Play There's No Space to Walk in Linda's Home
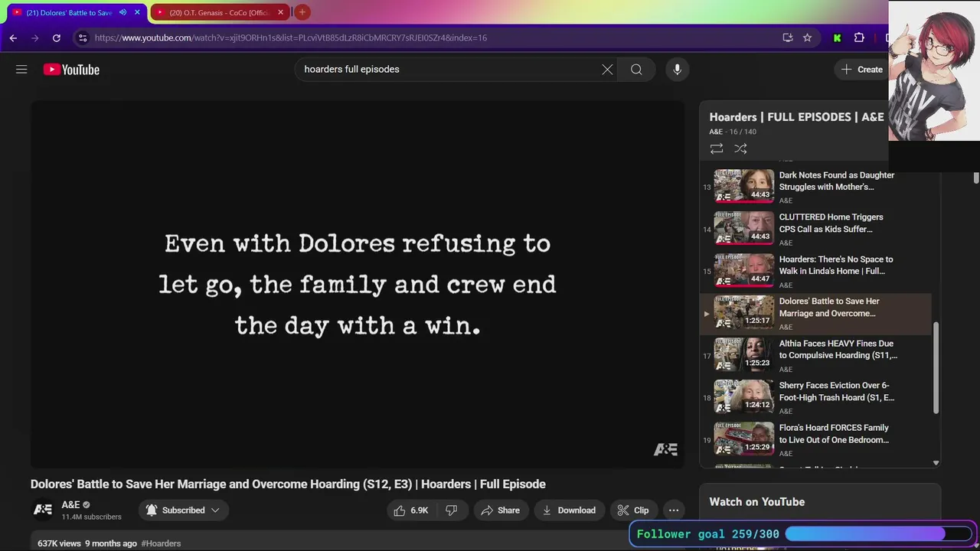Image resolution: width=980 pixels, height=551 pixels. coord(815,271)
